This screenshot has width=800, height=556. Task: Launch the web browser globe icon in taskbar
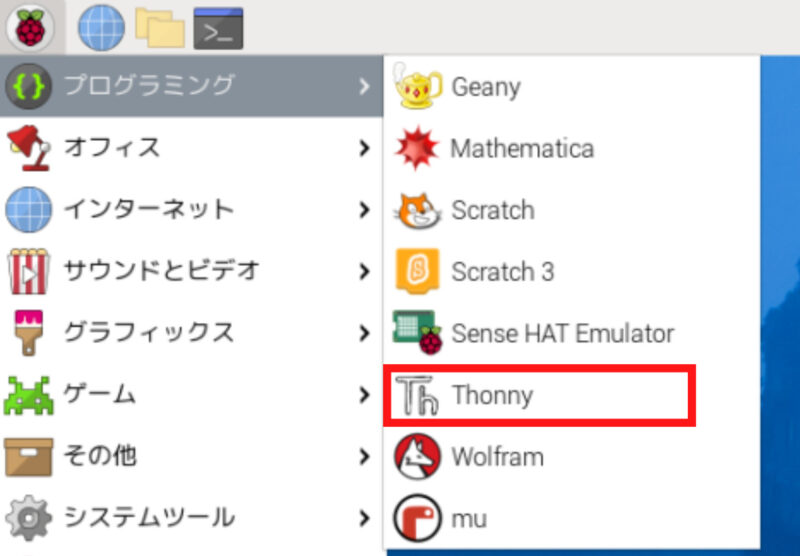pyautogui.click(x=101, y=28)
